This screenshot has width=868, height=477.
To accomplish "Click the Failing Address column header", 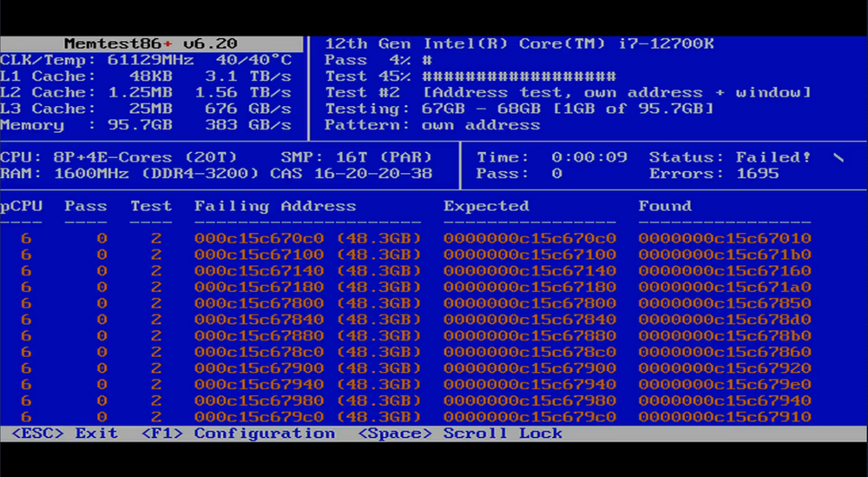I will 275,206.
